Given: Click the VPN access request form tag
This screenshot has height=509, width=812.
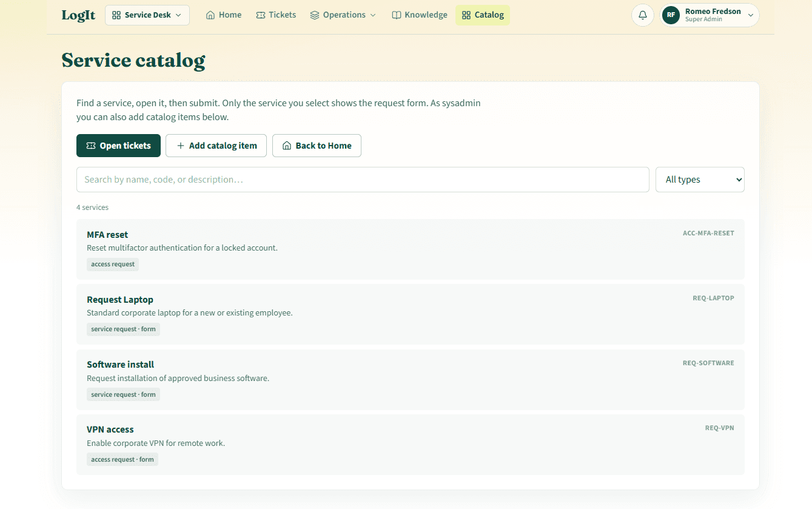Looking at the screenshot, I should 122,459.
